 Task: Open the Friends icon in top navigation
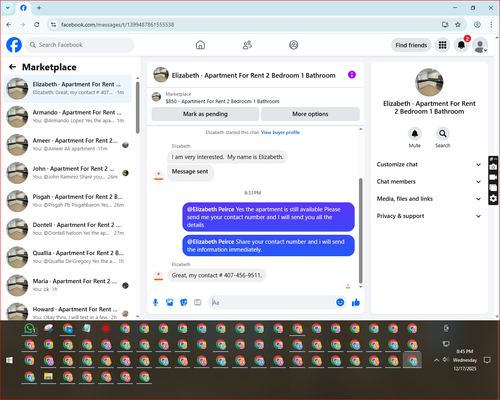pyautogui.click(x=247, y=45)
